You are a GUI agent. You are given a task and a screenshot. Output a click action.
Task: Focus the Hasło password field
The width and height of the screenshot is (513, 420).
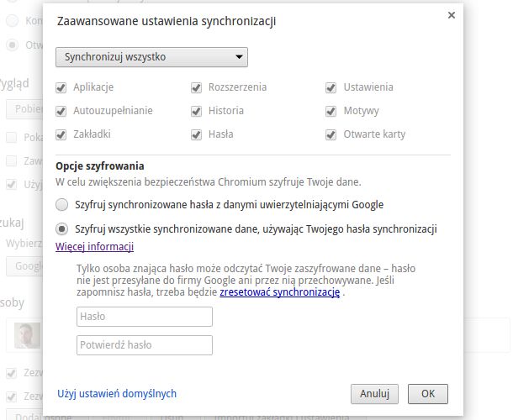point(144,317)
